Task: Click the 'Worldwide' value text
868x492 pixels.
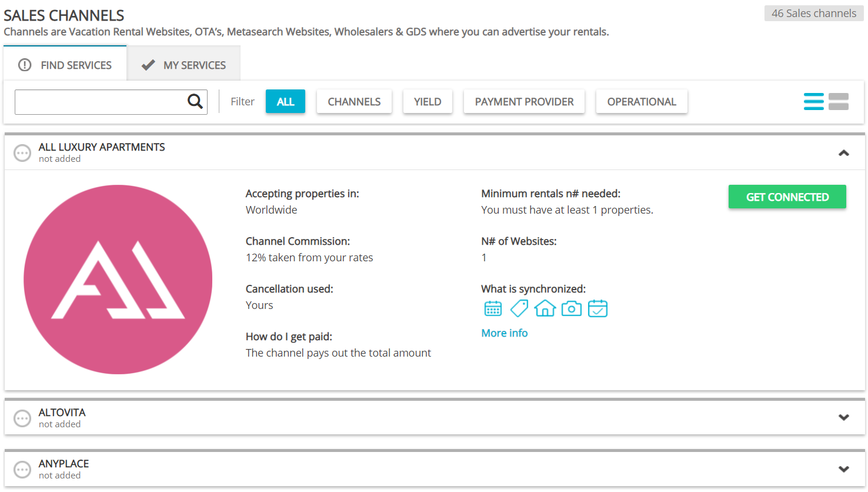Action: tap(272, 210)
